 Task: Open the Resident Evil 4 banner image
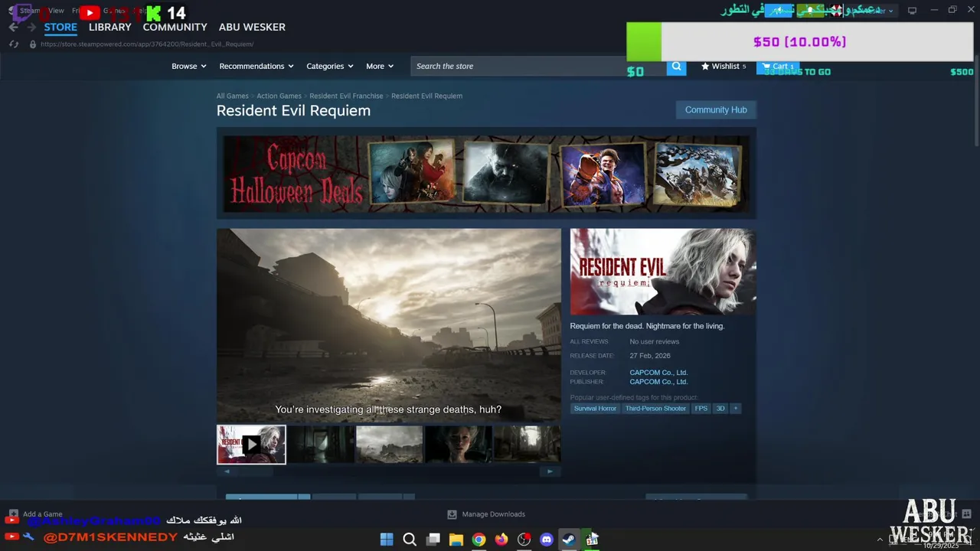[x=412, y=173]
